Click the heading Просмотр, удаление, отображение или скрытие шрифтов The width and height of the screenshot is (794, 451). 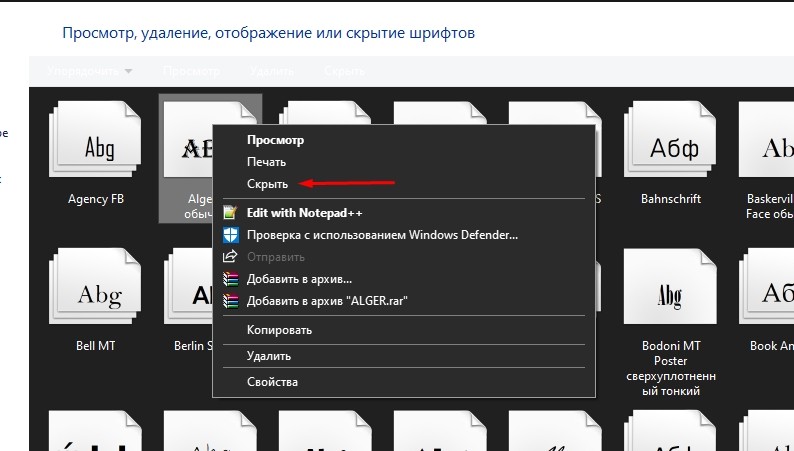pos(268,33)
